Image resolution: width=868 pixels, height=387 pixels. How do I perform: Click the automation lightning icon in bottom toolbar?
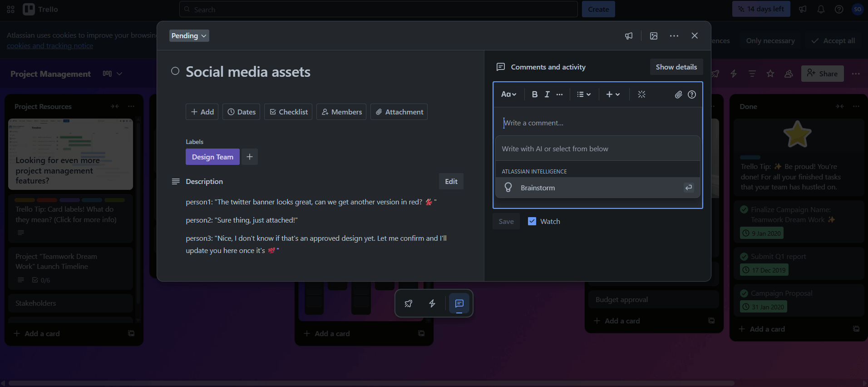[x=432, y=303]
